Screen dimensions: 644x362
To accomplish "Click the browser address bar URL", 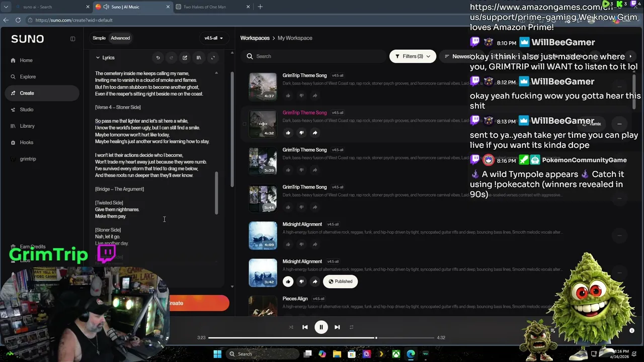I will point(74,20).
